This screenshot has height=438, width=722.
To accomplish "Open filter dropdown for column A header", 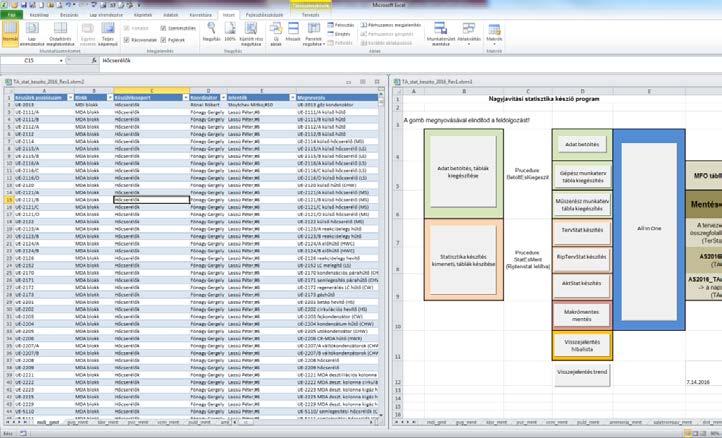I will (70, 98).
